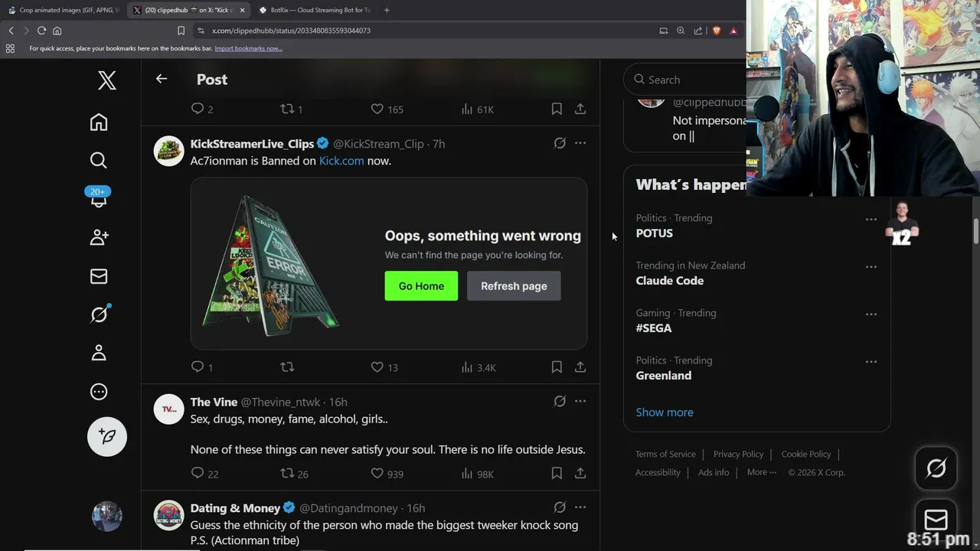This screenshot has height=551, width=980.
Task: Reply to KickStreamerLive_Clips post
Action: pos(202,367)
